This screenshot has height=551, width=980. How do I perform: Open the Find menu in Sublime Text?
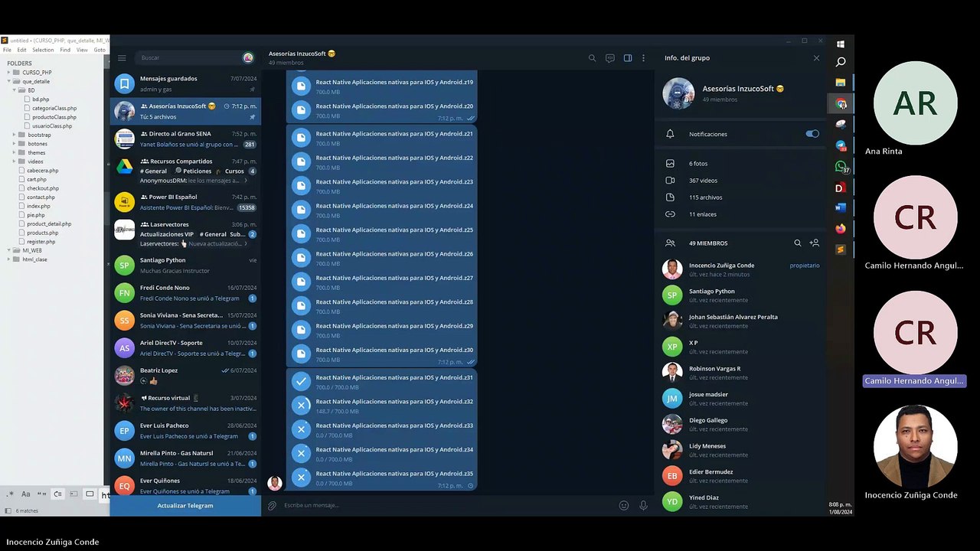65,50
